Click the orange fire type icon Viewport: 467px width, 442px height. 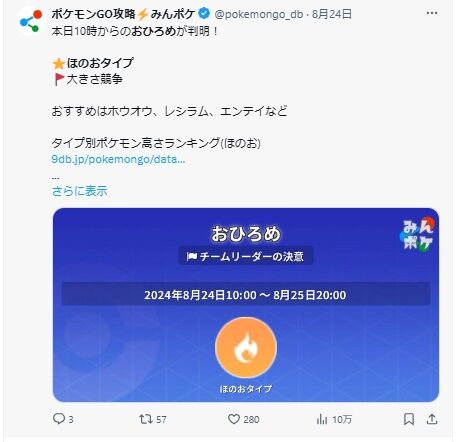point(246,347)
